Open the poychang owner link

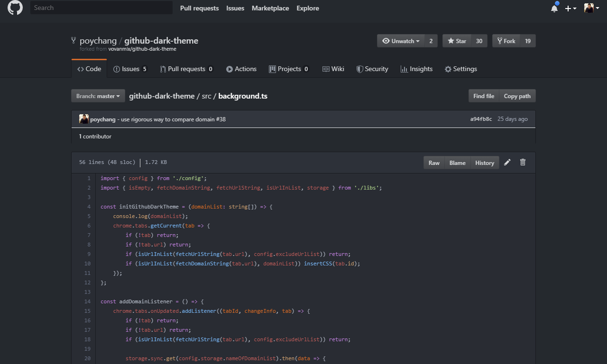pyautogui.click(x=98, y=41)
